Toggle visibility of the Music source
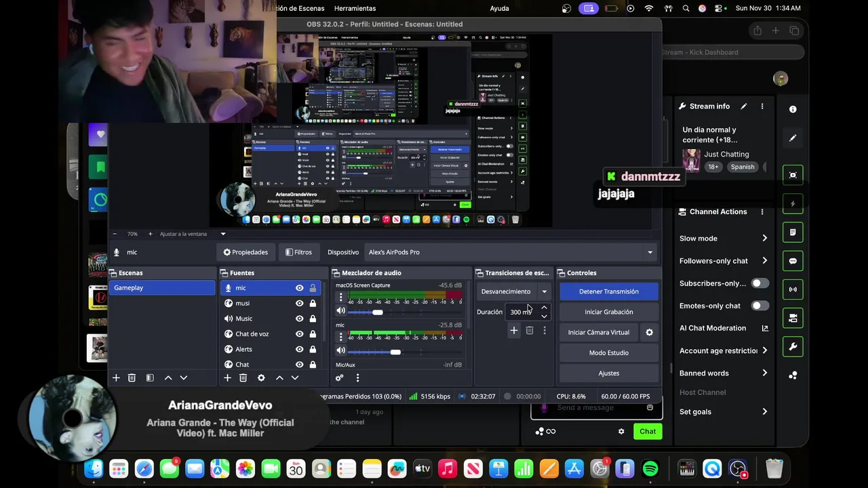The height and width of the screenshot is (488, 868). 299,319
